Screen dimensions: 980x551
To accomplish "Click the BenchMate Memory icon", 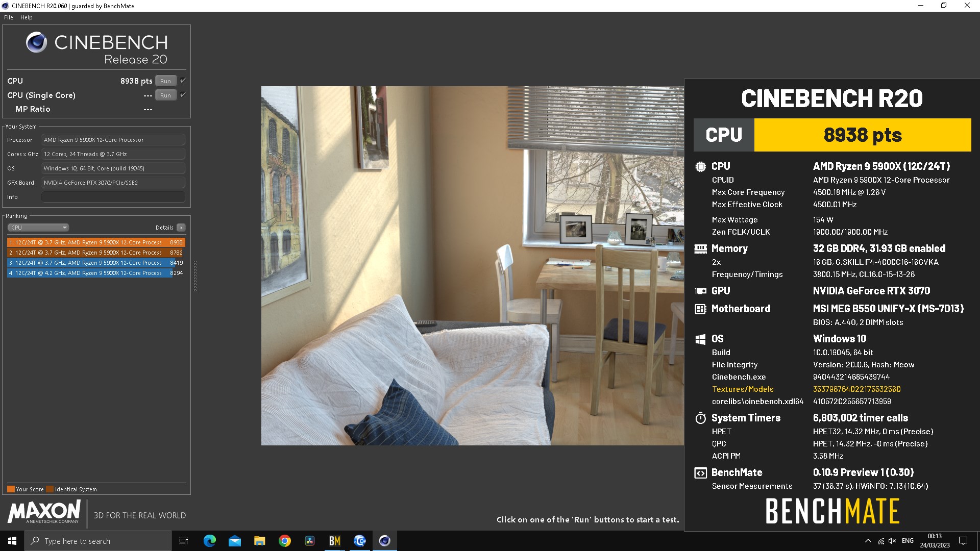I will coord(700,248).
